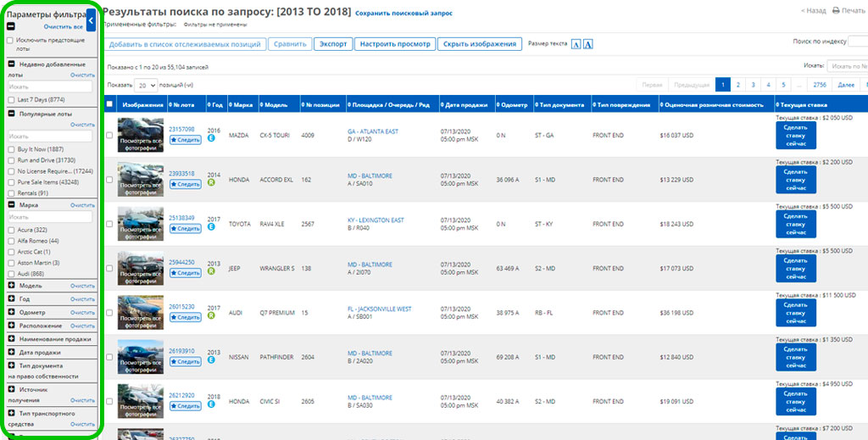Click the Назад link at top right
Screen dimensions: 868x440
point(813,10)
